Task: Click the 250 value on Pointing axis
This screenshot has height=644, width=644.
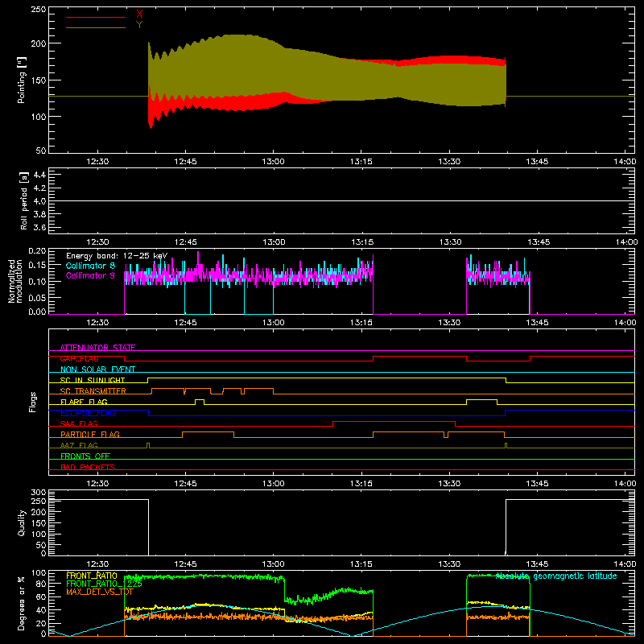Action: [x=38, y=10]
